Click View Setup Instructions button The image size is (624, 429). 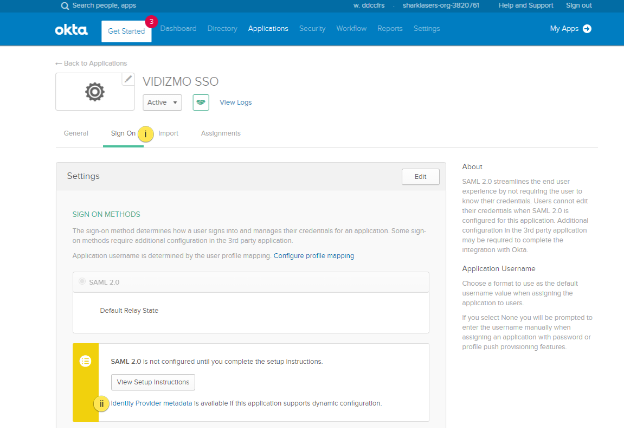coord(153,382)
